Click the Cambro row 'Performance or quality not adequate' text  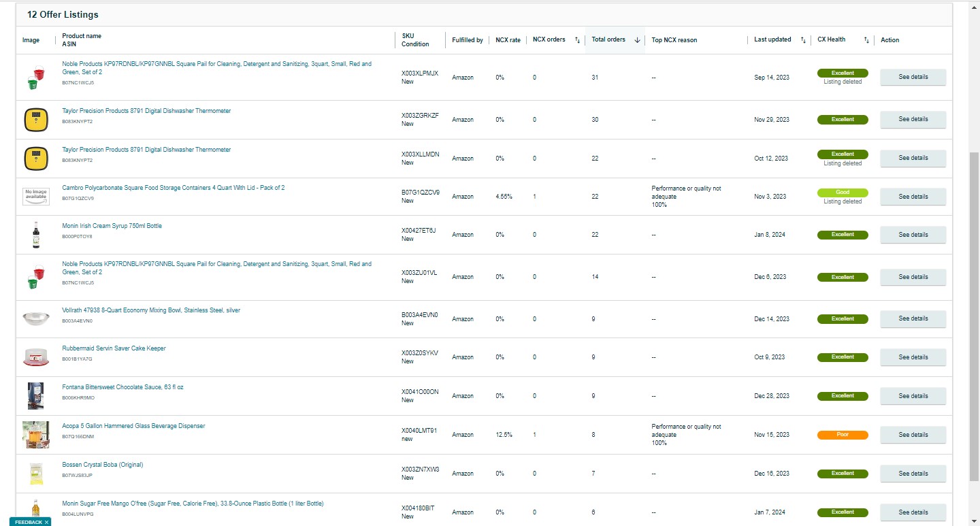686,193
